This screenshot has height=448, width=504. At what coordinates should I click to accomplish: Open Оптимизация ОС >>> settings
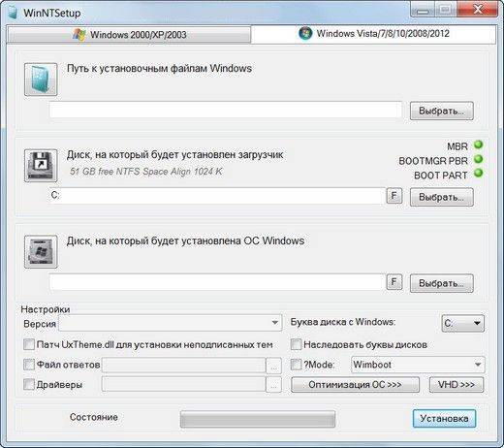[x=355, y=385]
